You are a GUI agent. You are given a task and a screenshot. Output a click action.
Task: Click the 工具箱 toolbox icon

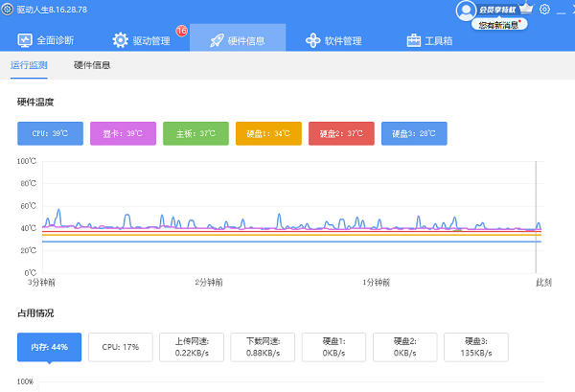[x=414, y=40]
